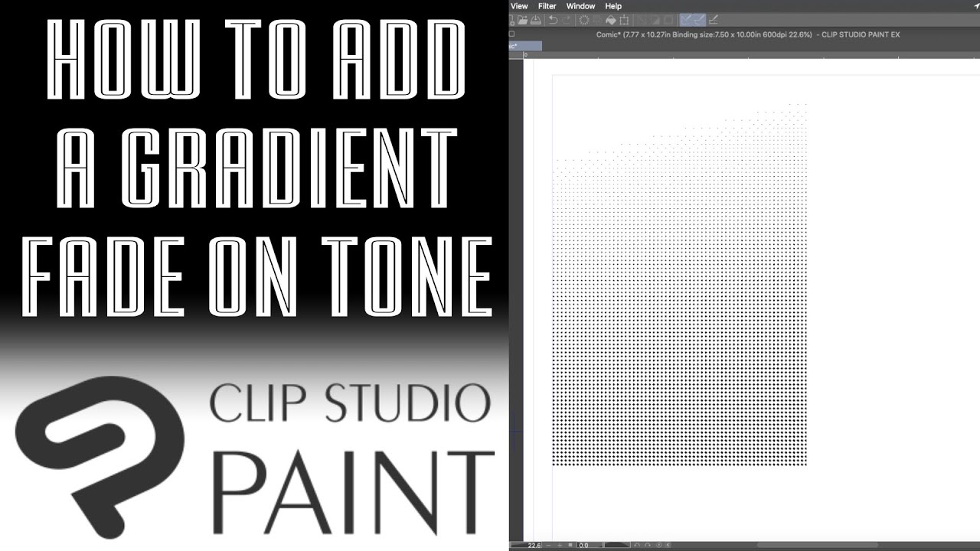Select the Comic document tab

(x=525, y=46)
